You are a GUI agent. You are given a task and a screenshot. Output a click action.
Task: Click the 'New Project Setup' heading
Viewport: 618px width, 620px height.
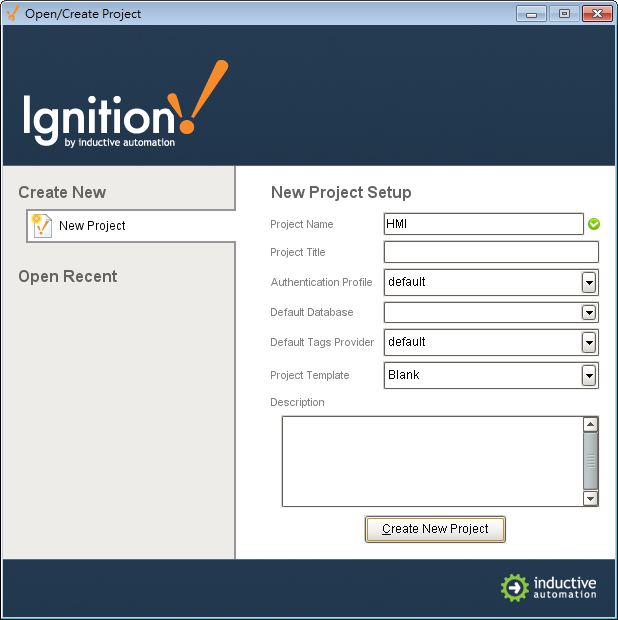[x=341, y=193]
